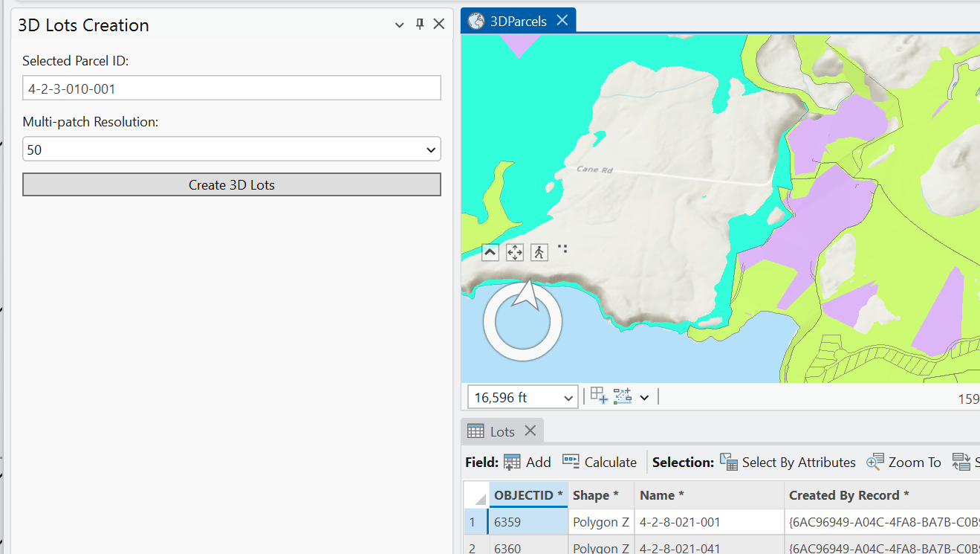Viewport: 980px width, 554px height.
Task: Click the OBJECTID cell 6360
Action: tap(528, 545)
